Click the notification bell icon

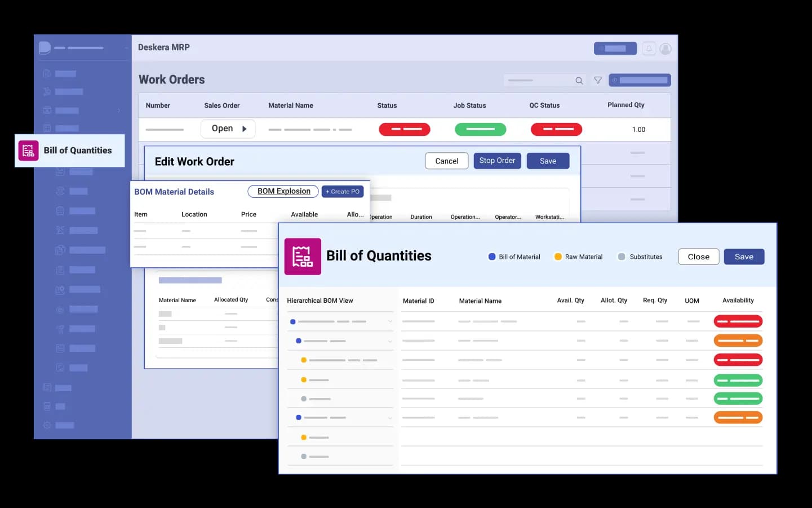point(649,48)
